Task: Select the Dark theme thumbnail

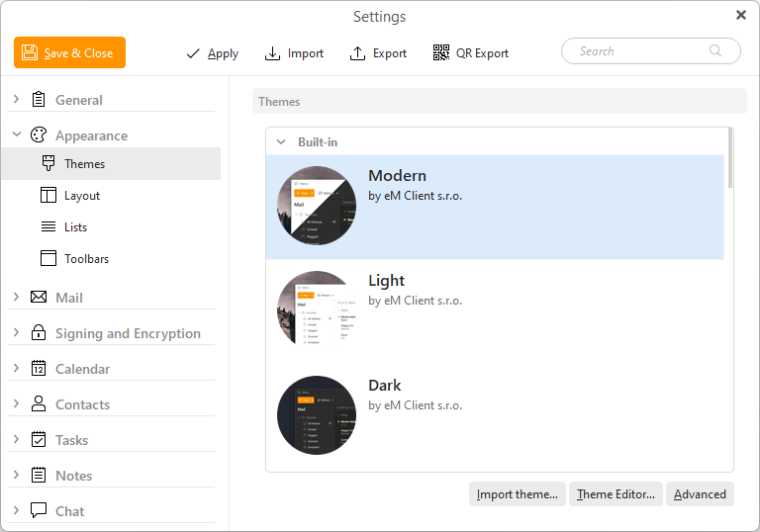Action: [x=317, y=415]
